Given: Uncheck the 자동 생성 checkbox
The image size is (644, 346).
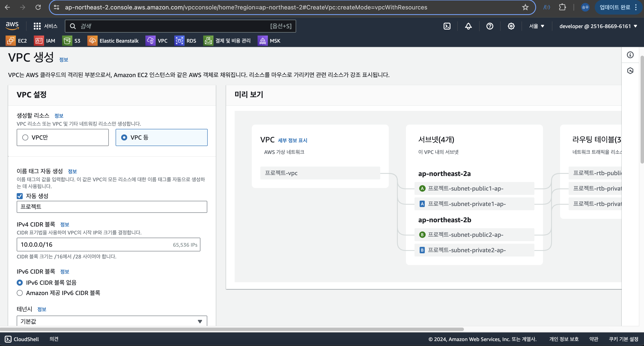Looking at the screenshot, I should pyautogui.click(x=20, y=196).
